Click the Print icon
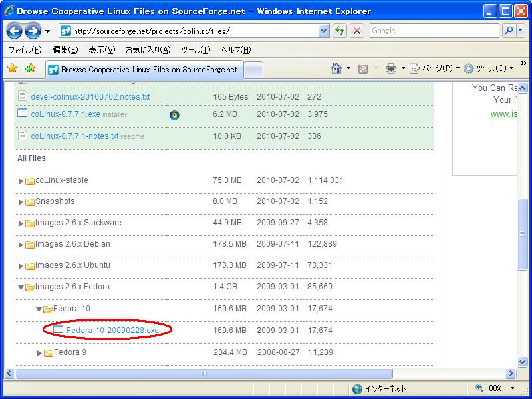This screenshot has width=532, height=399. click(x=391, y=68)
